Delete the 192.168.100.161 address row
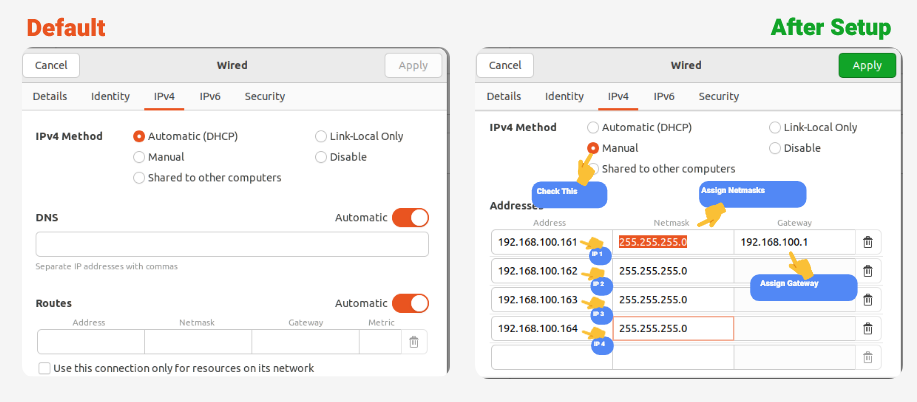 coord(867,242)
